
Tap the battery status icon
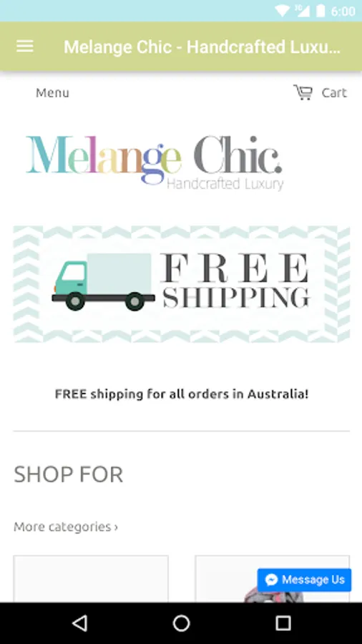(321, 11)
